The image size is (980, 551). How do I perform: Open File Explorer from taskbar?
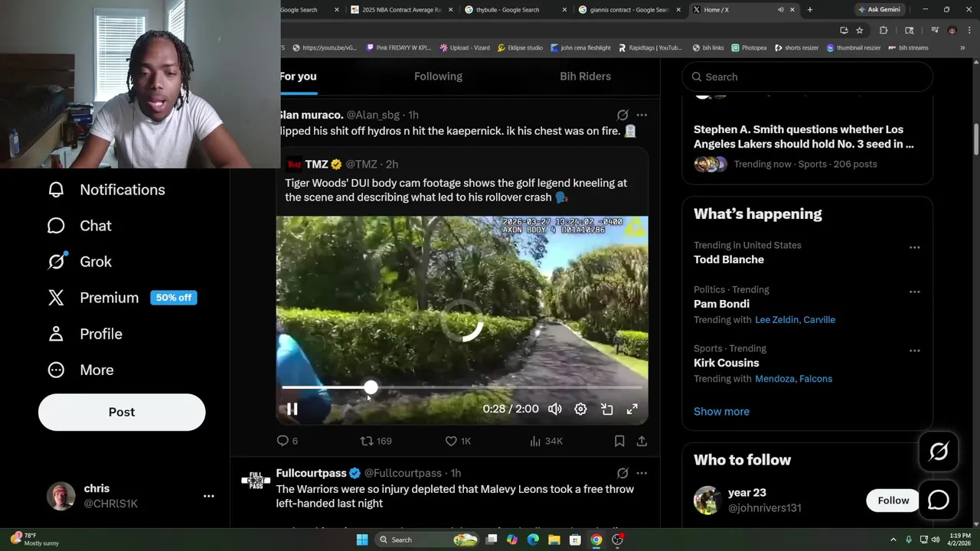click(x=554, y=540)
